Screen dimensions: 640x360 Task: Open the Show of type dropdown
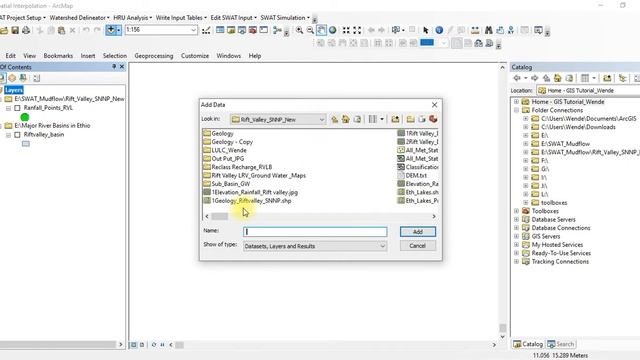point(382,246)
